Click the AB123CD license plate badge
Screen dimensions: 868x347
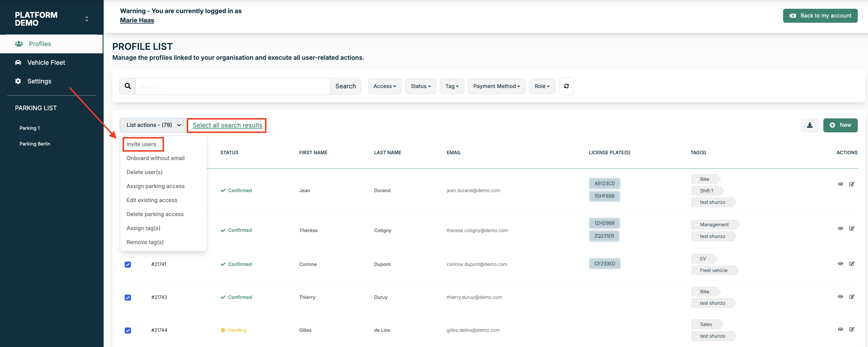coord(604,183)
